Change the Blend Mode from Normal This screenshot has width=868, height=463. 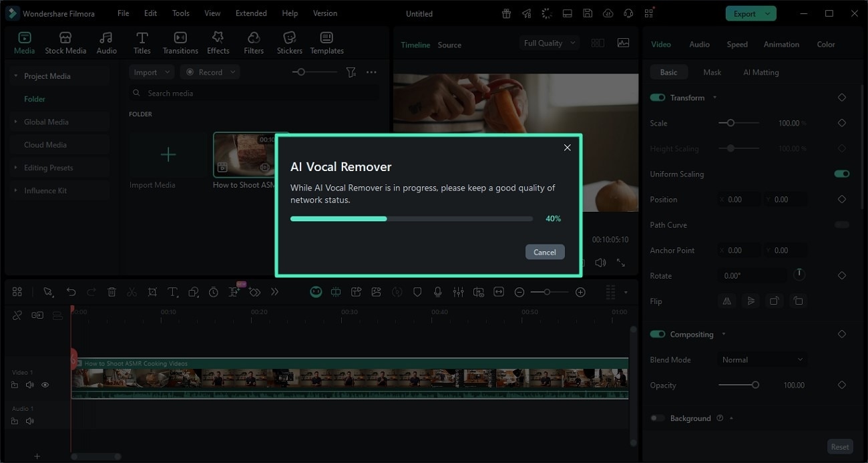(x=761, y=359)
